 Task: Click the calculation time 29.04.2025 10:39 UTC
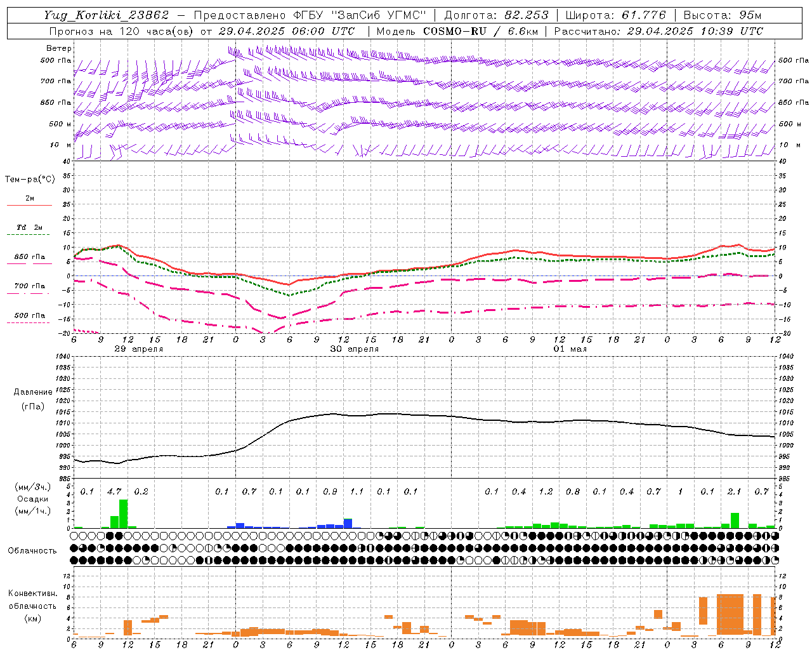click(695, 31)
